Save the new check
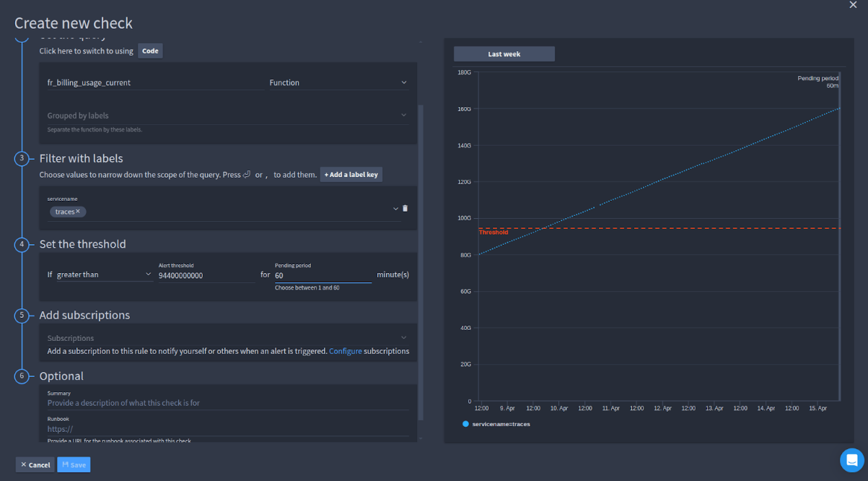This screenshot has width=868, height=481. [x=74, y=464]
